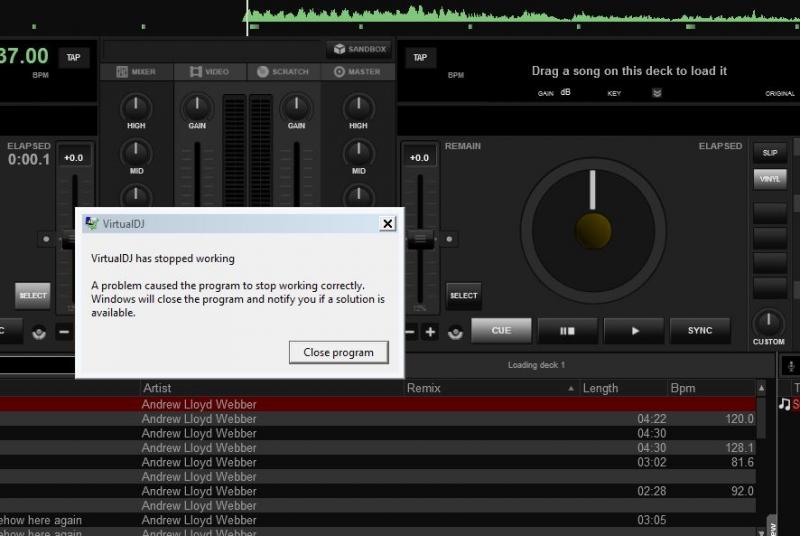
Task: Toggle Slip mode on right deck
Action: coord(769,153)
